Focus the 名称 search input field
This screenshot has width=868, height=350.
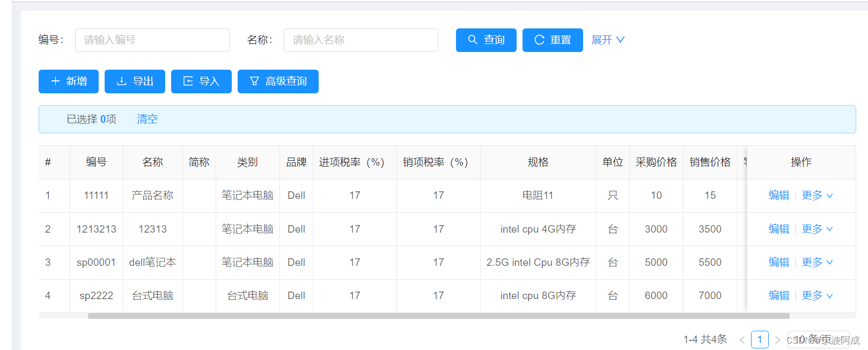pos(361,40)
